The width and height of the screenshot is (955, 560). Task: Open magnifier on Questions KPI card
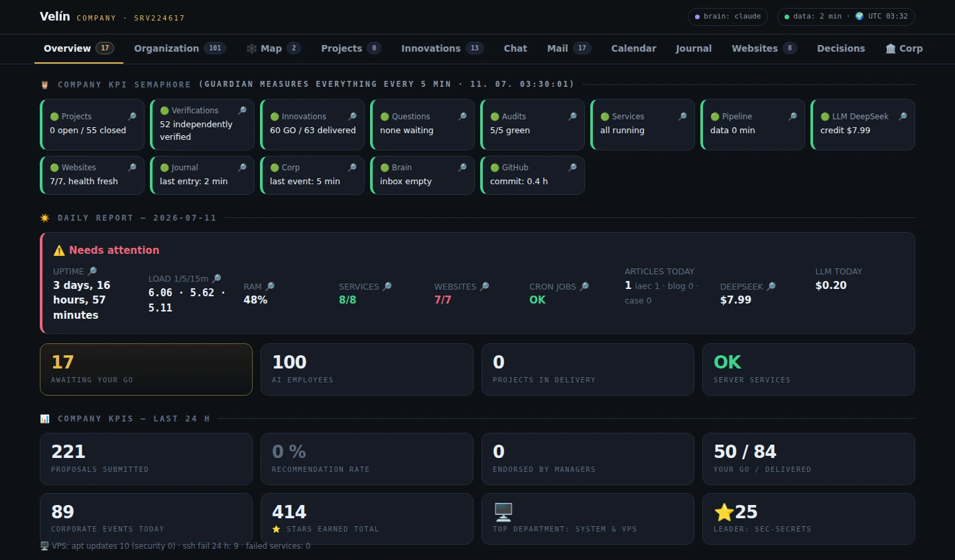(462, 116)
